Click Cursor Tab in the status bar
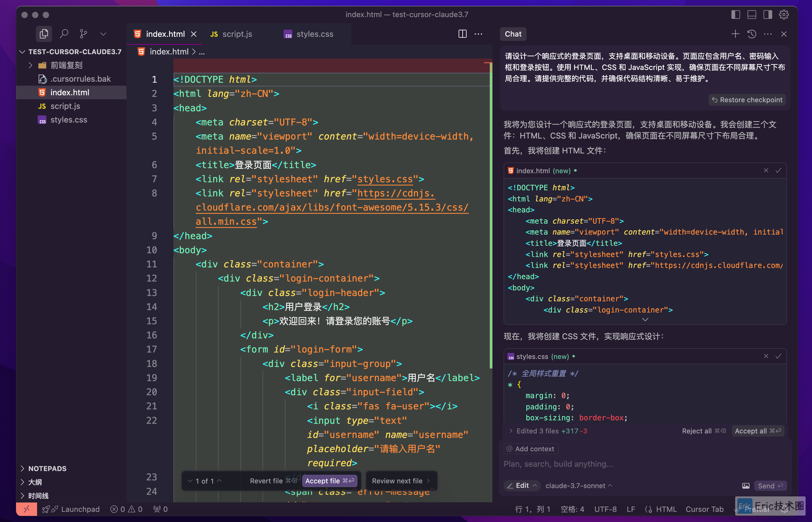 point(704,509)
